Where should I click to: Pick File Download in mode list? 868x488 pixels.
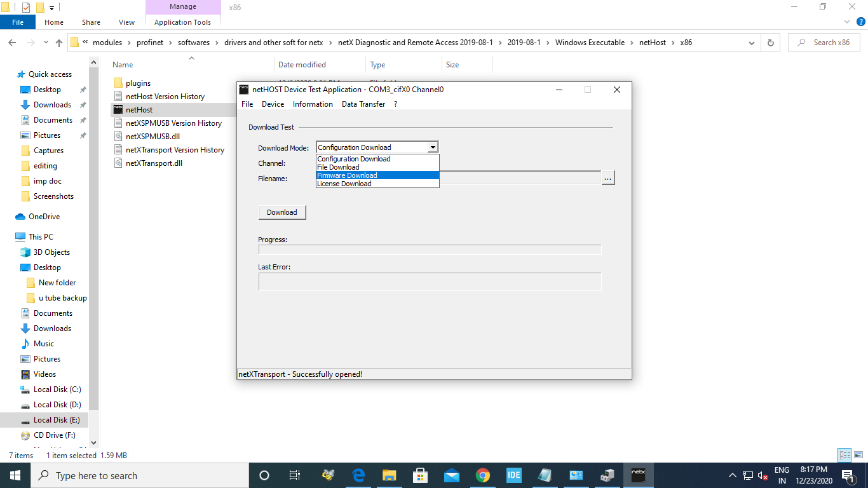pos(377,167)
